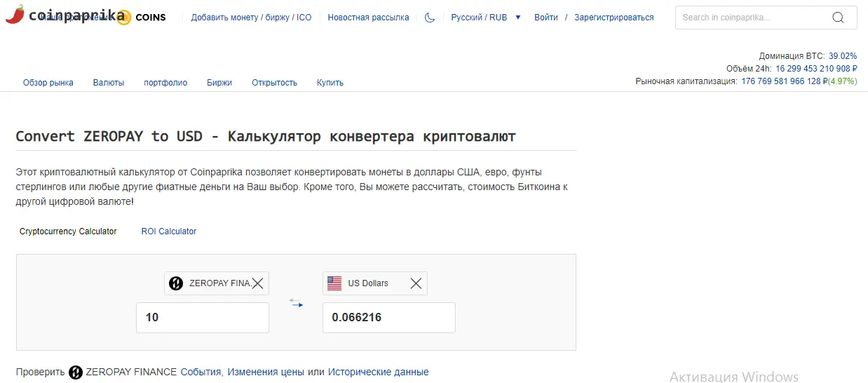
Task: Open Открытость menu item
Action: pyautogui.click(x=275, y=83)
